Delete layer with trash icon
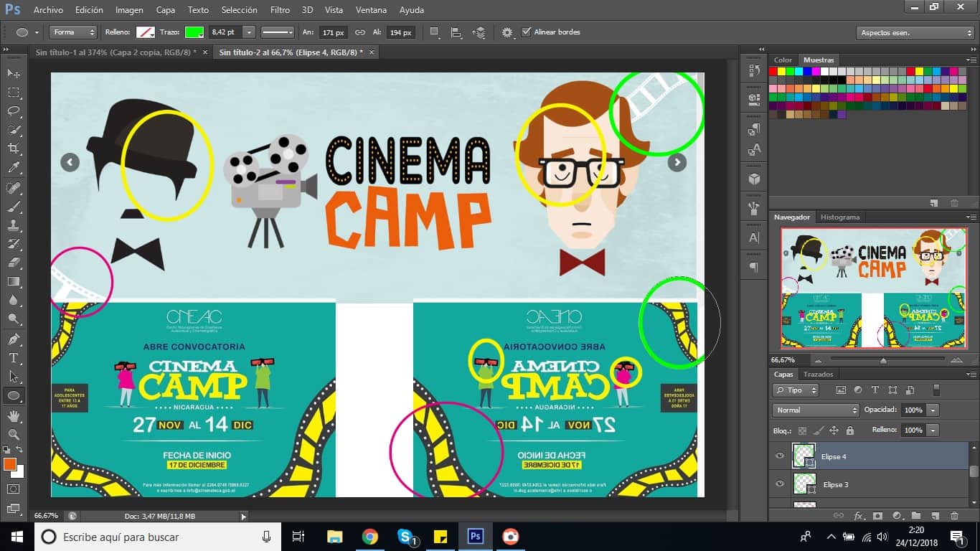This screenshot has height=551, width=980. click(x=954, y=516)
